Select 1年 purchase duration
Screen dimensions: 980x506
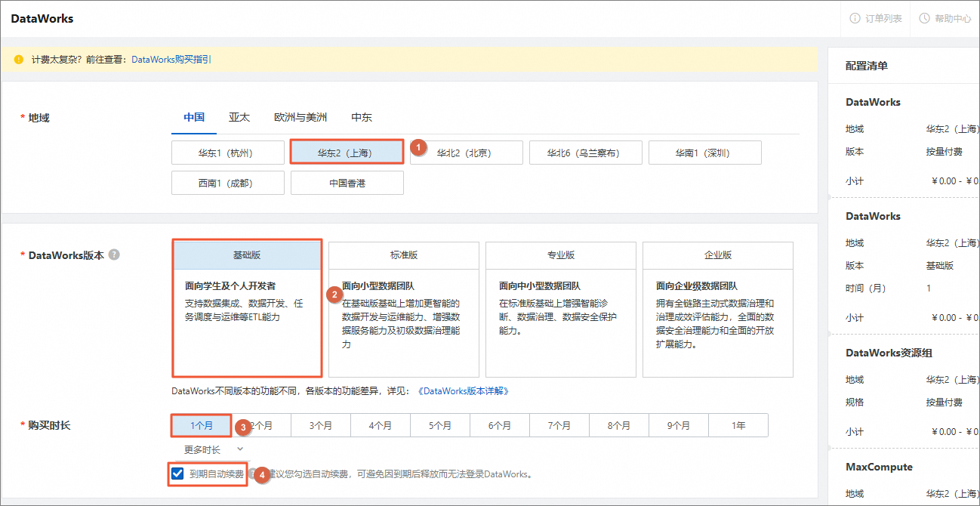pyautogui.click(x=738, y=425)
